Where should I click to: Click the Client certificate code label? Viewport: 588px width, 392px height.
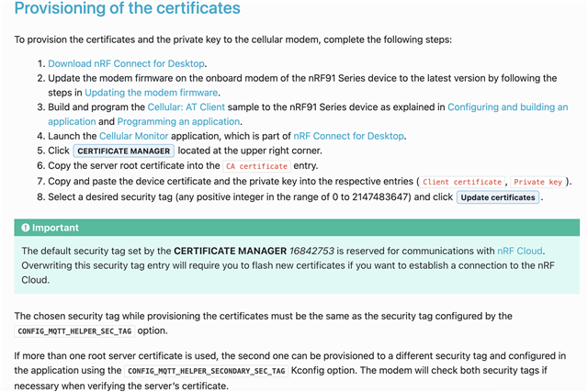pos(462,182)
